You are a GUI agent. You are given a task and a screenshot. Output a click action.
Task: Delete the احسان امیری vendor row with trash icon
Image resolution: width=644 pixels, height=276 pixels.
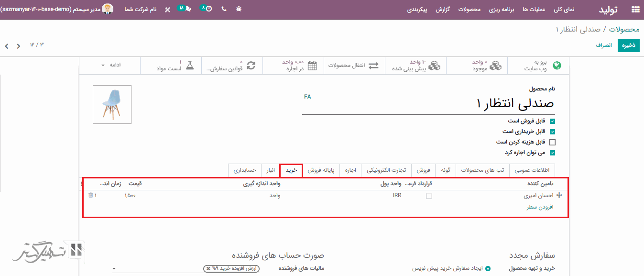pyautogui.click(x=91, y=195)
